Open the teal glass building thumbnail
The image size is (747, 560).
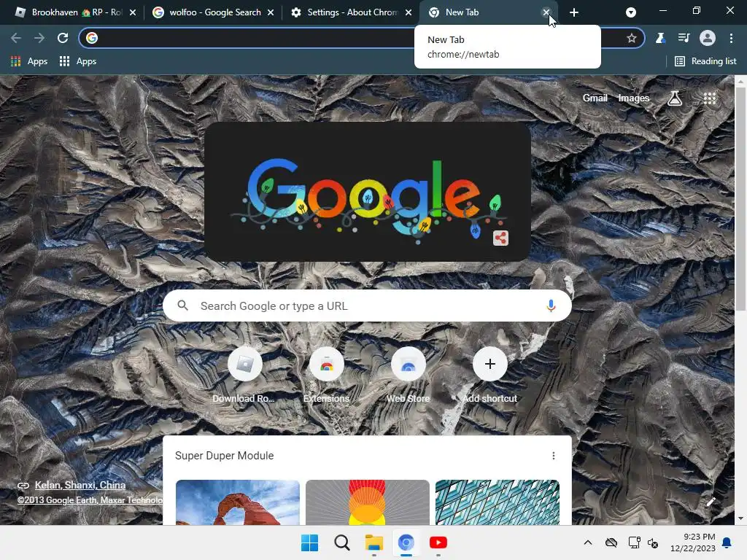498,502
